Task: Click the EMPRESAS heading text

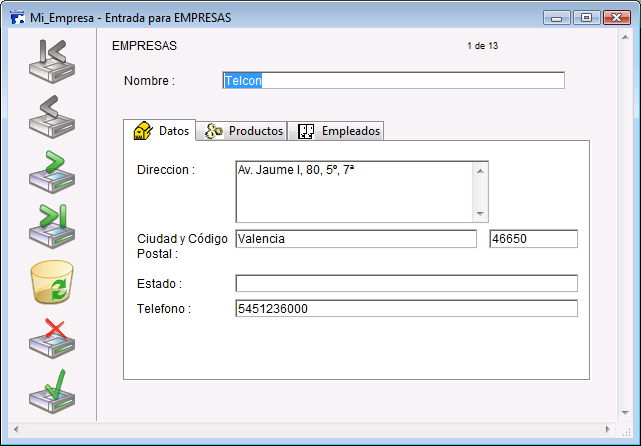Action: pos(144,46)
